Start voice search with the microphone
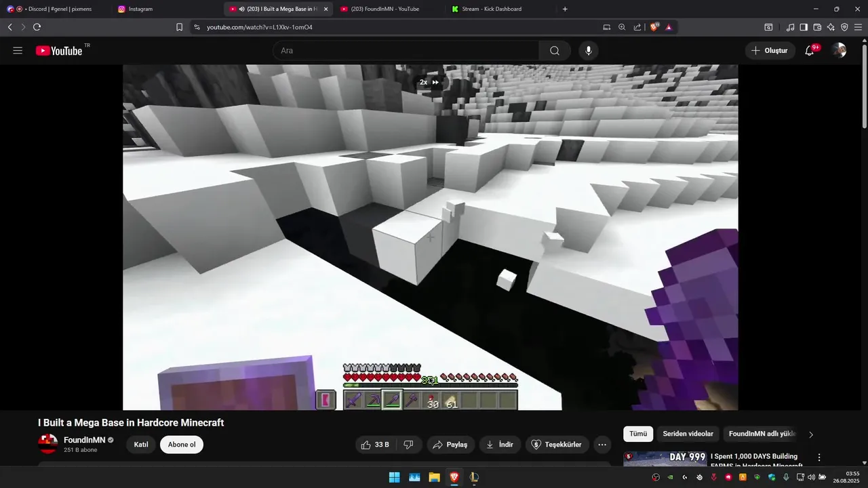Image resolution: width=868 pixels, height=488 pixels. pyautogui.click(x=589, y=51)
